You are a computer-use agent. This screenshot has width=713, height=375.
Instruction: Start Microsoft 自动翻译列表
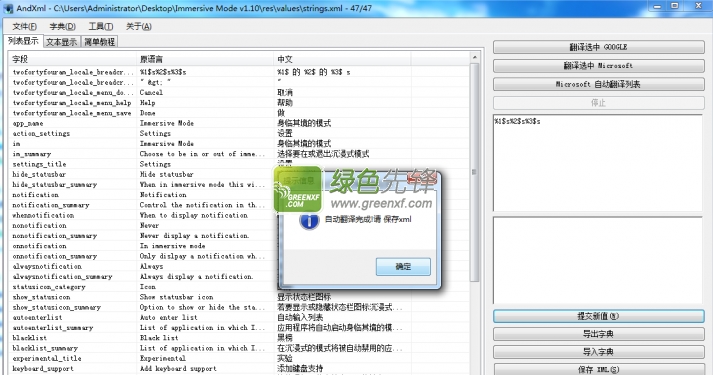[x=598, y=84]
